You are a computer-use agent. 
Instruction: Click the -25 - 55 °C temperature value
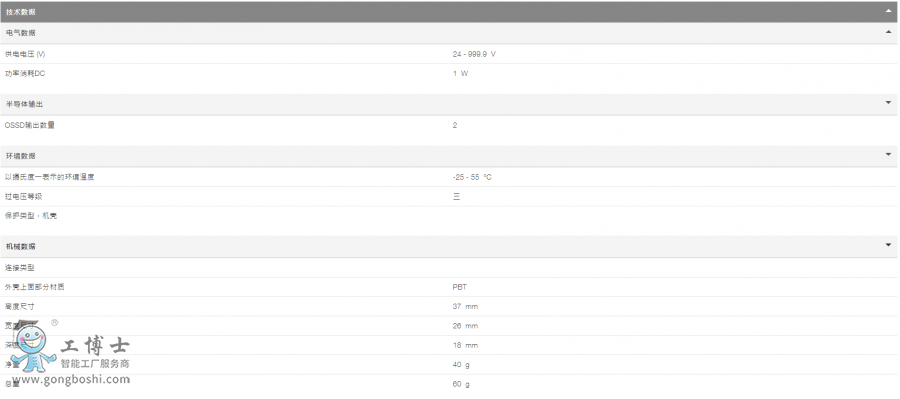point(472,177)
